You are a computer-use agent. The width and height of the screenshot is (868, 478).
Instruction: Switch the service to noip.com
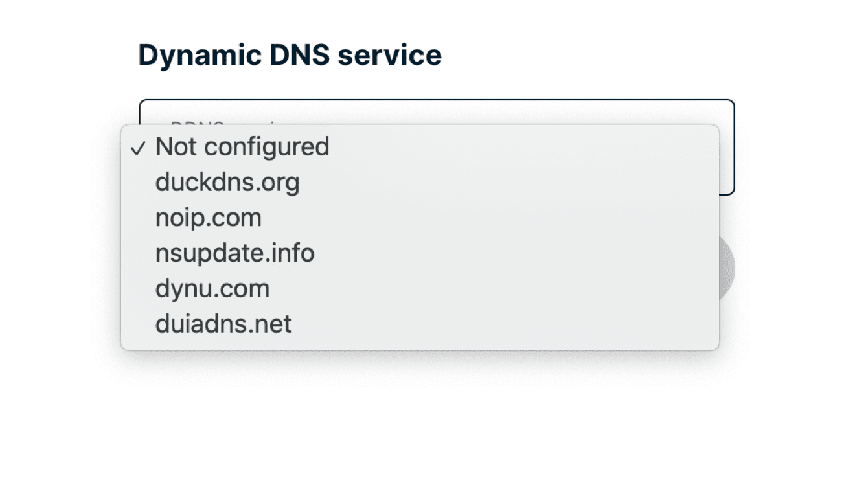[209, 218]
